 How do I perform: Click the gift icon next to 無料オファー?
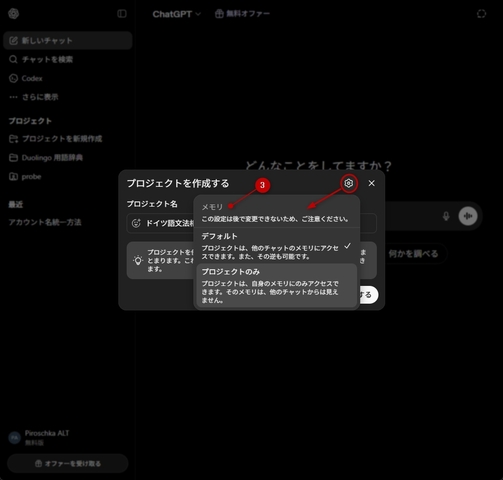pos(219,14)
